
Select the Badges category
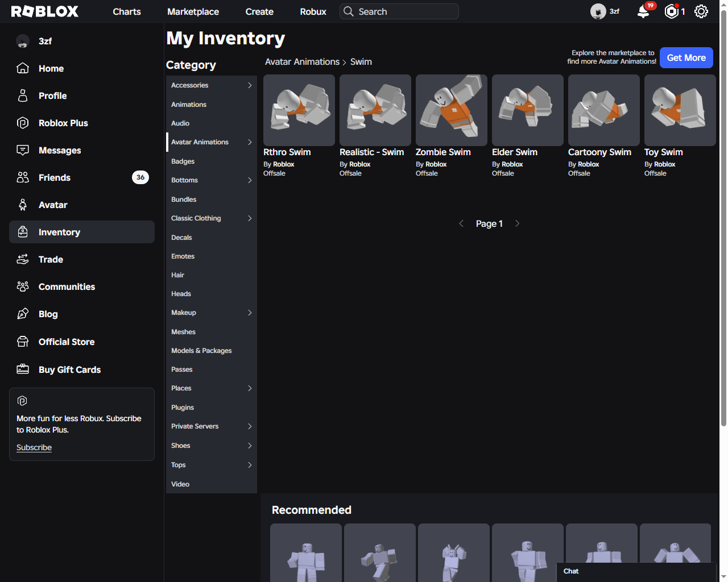(x=212, y=161)
